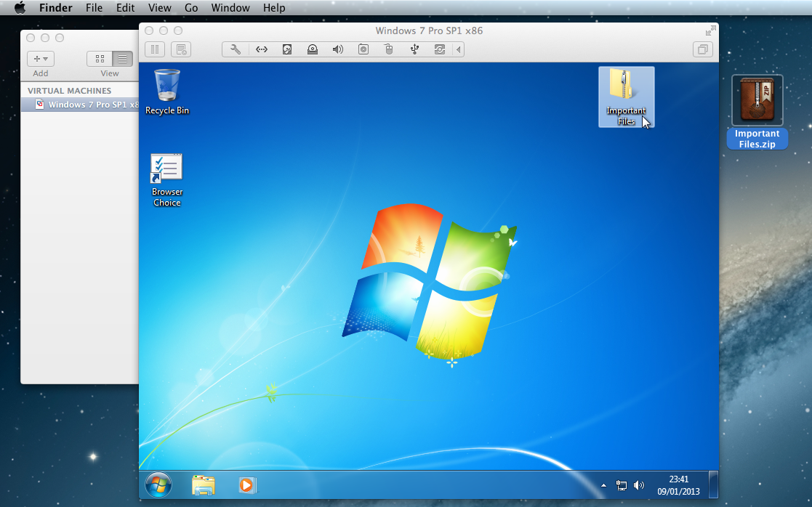Select Windows 7 Pro SP1 virtual machine
The image size is (812, 507).
(87, 105)
